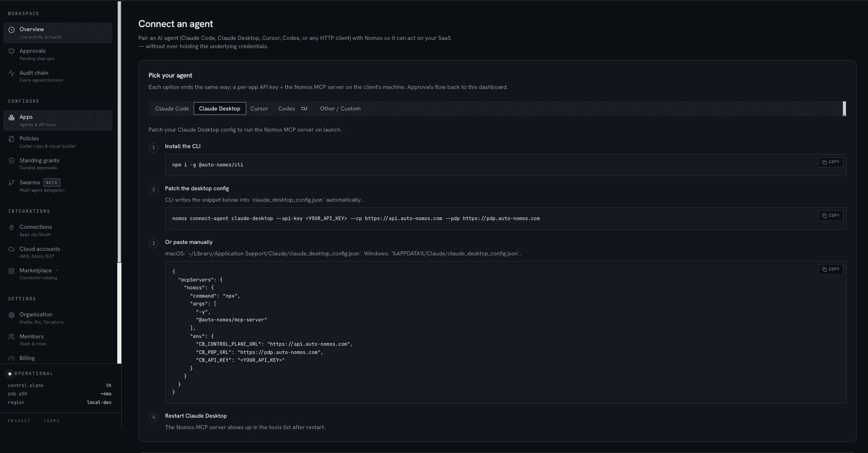Switch to Other / Custom tab
This screenshot has height=453, width=868.
click(x=340, y=109)
